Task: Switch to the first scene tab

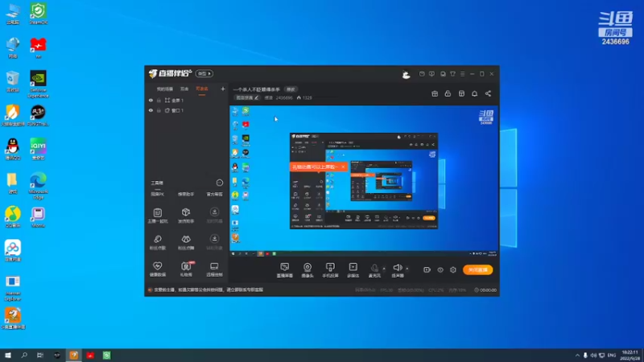Action: [x=165, y=89]
